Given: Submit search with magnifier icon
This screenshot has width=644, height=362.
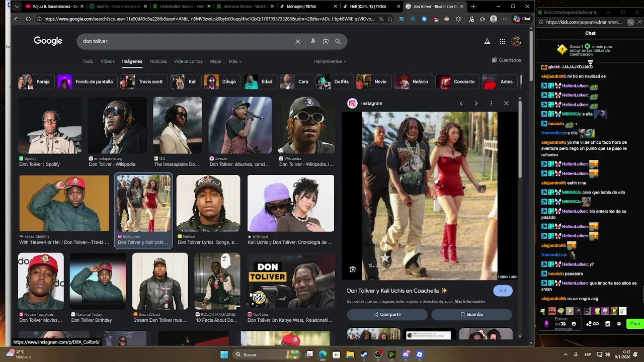Looking at the screenshot, I should (x=338, y=41).
